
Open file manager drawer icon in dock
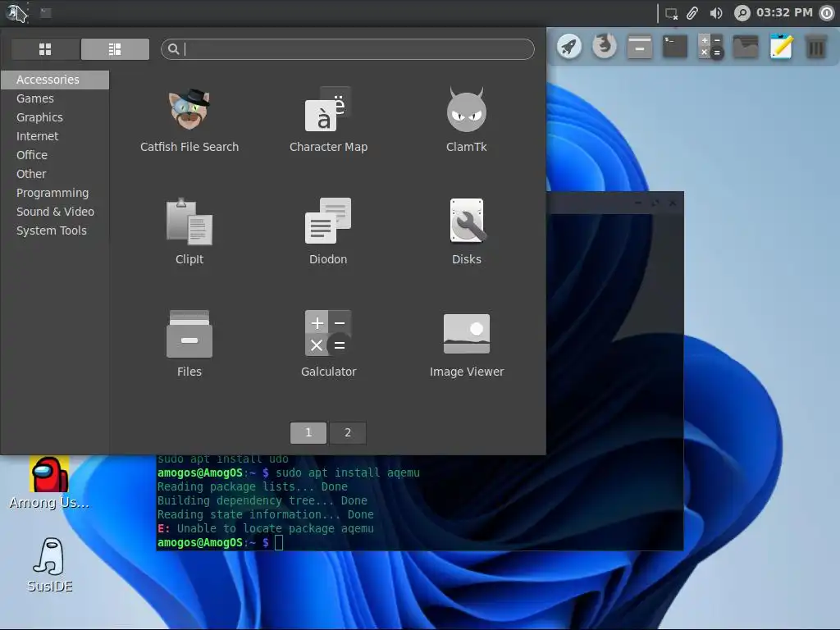640,47
